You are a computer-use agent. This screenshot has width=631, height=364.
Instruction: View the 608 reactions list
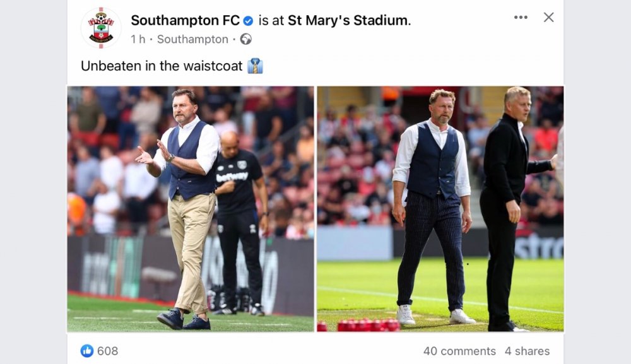point(107,351)
